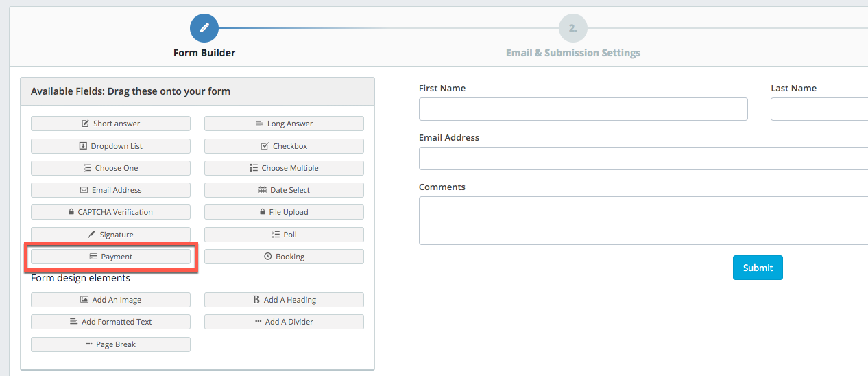Click the blue Submit button
Screen dimensions: 868x376
[758, 268]
